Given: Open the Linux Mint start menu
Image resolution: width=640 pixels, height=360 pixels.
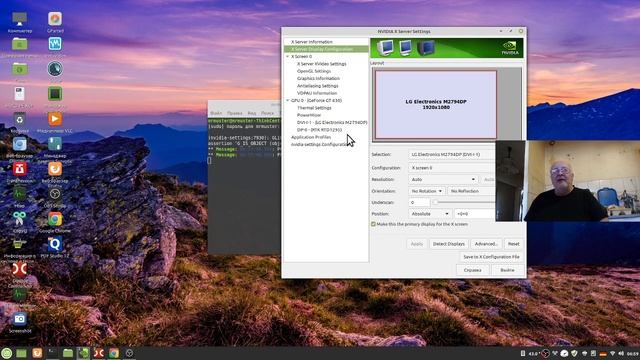Looking at the screenshot, I should (7, 353).
